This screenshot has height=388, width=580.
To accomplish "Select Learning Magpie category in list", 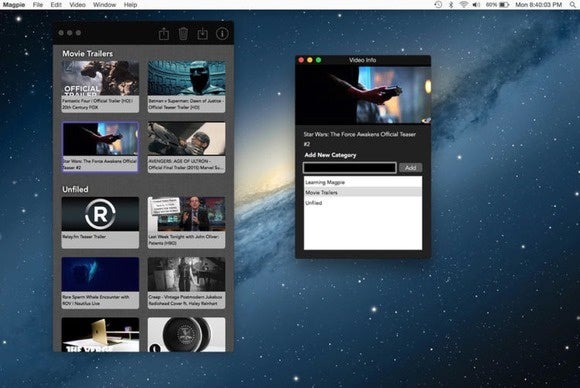I will point(362,182).
